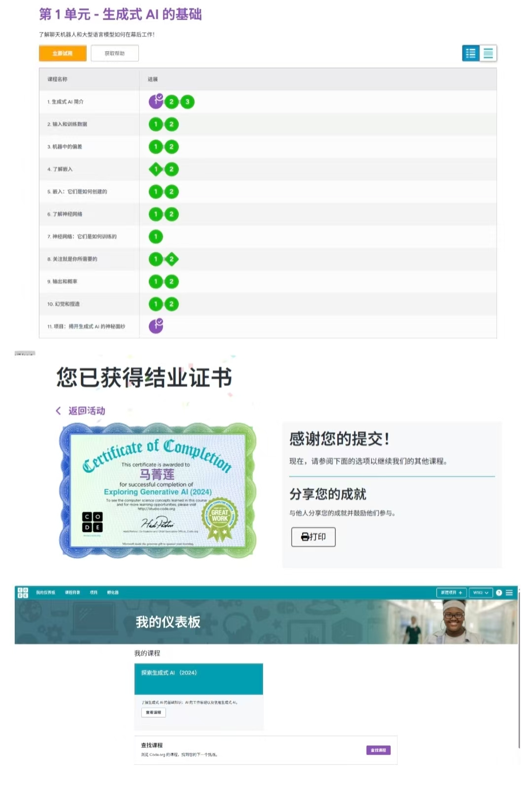Viewport: 532px width, 807px height.
Task: Open level 1 of lesson 7 神经网络训练
Action: pos(156,236)
